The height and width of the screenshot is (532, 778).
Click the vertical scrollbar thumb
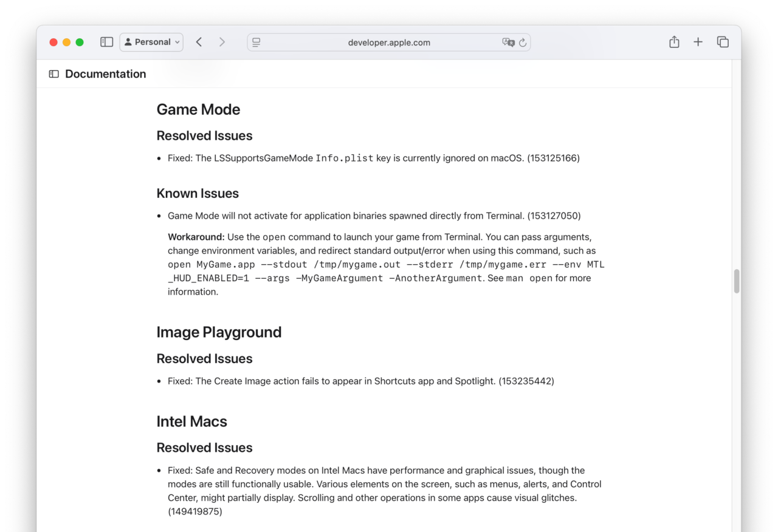737,281
